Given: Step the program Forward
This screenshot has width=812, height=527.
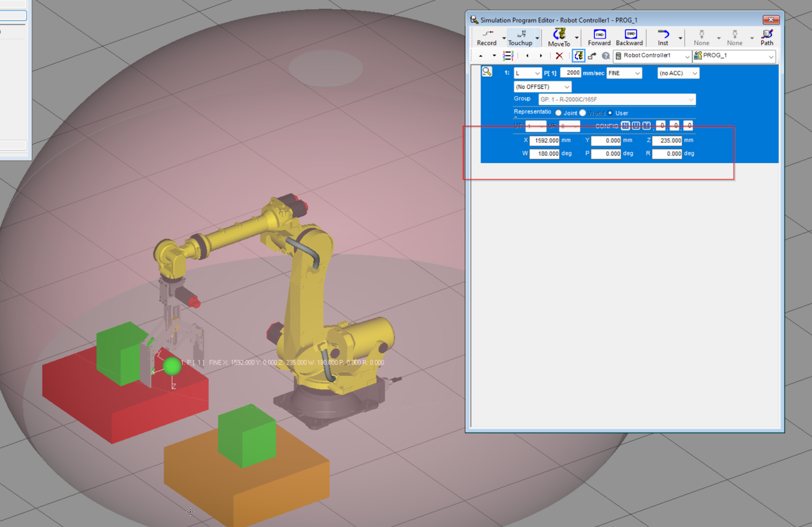Looking at the screenshot, I should coord(599,37).
